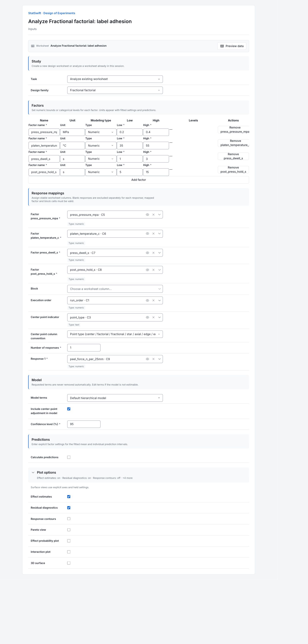This screenshot has height=644, width=308.
Task: Preview the press_pressure_mpa column with eye icon
Action: [147, 215]
